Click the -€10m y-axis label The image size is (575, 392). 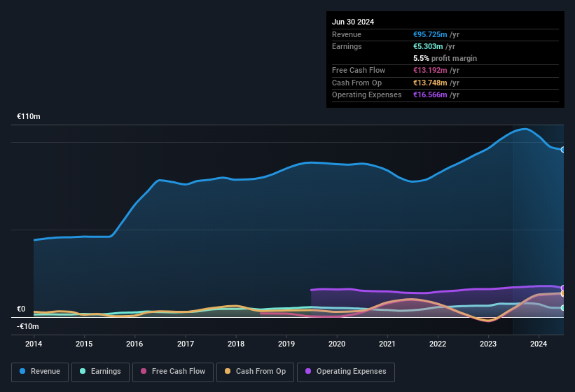pyautogui.click(x=28, y=326)
